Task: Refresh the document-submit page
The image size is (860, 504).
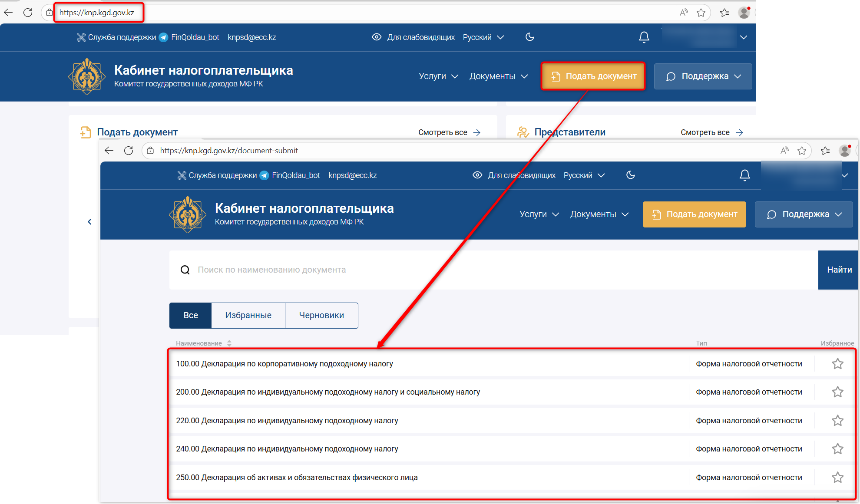Action: pos(129,151)
